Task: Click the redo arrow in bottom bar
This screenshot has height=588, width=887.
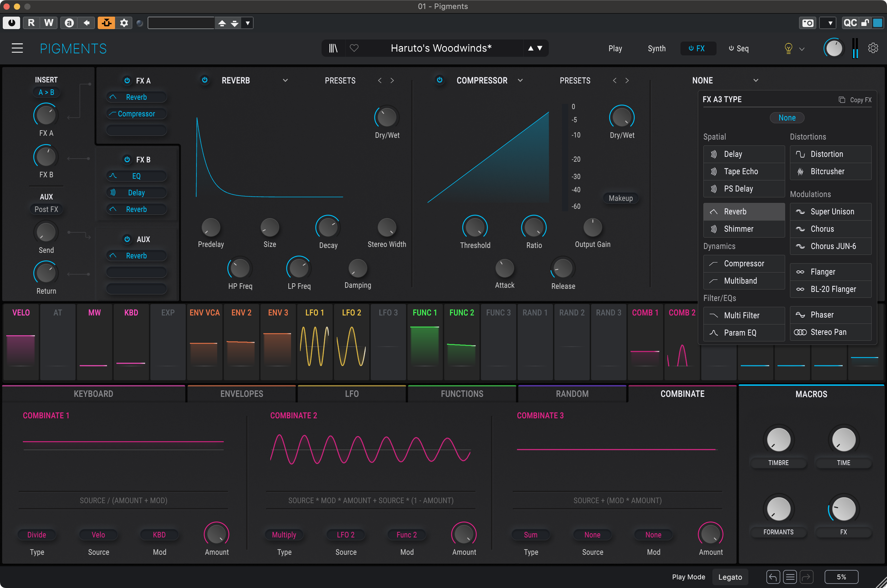Action: [x=807, y=577]
